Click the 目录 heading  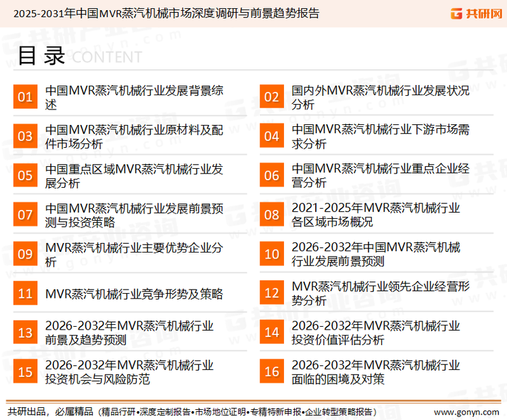(x=41, y=56)
